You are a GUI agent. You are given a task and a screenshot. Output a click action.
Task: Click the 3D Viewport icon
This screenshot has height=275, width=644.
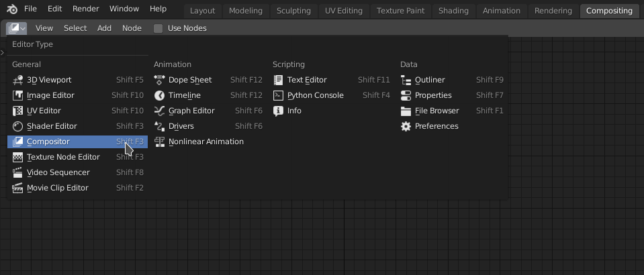17,80
